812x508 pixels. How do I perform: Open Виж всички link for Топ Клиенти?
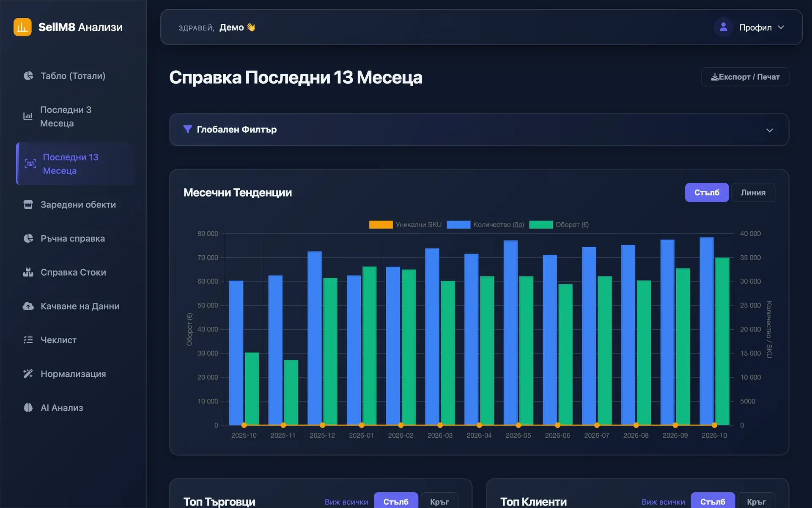[663, 502]
